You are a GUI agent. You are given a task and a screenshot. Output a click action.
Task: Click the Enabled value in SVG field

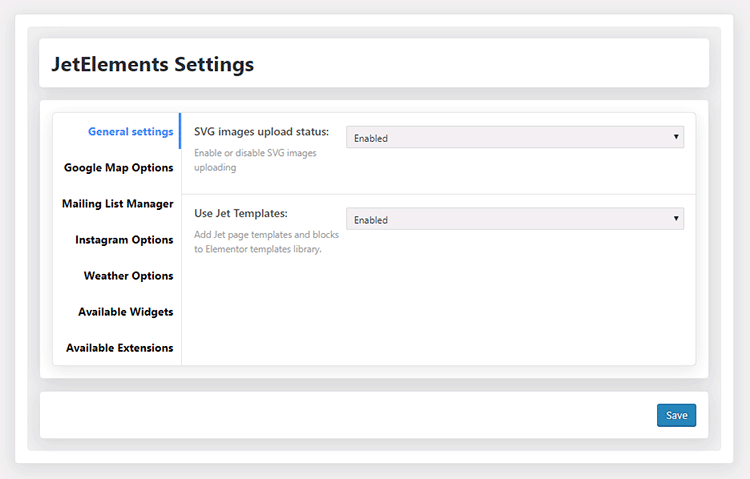371,138
